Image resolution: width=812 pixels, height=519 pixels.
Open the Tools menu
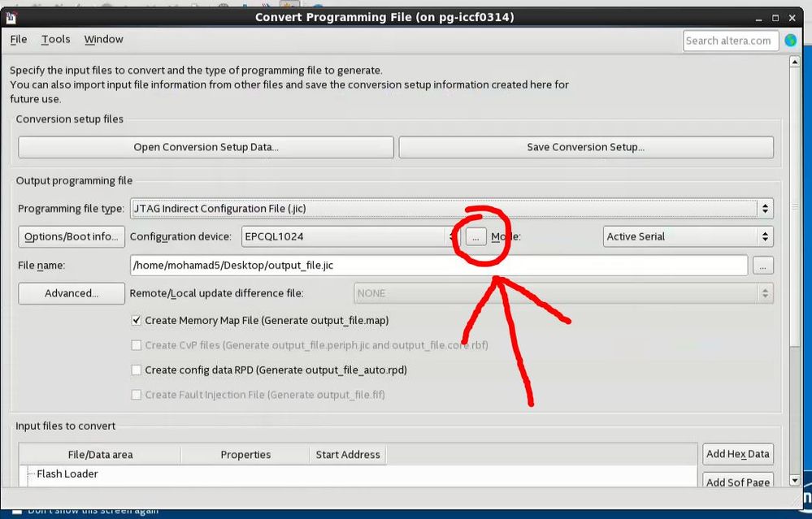[56, 39]
